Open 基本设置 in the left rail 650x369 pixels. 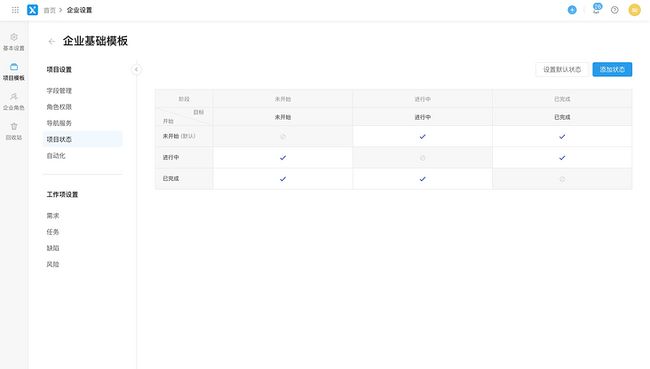coord(14,42)
